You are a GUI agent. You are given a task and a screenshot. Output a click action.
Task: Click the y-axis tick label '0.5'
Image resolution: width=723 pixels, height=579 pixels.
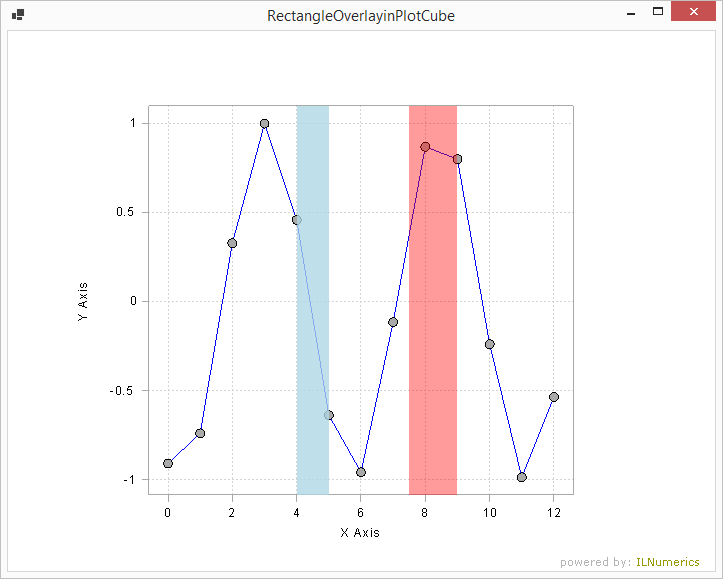coord(126,212)
